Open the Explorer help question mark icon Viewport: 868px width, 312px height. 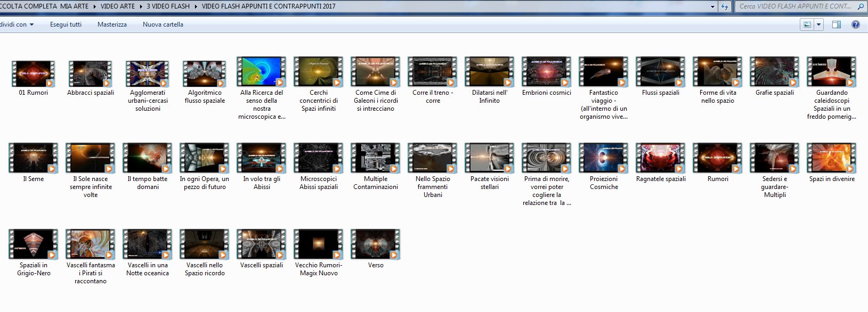pyautogui.click(x=856, y=24)
